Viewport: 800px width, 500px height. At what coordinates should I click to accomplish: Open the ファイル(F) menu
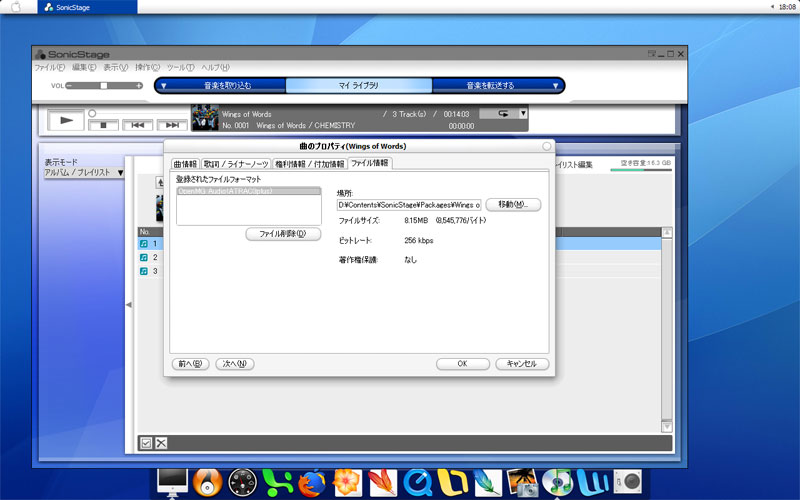click(x=49, y=67)
